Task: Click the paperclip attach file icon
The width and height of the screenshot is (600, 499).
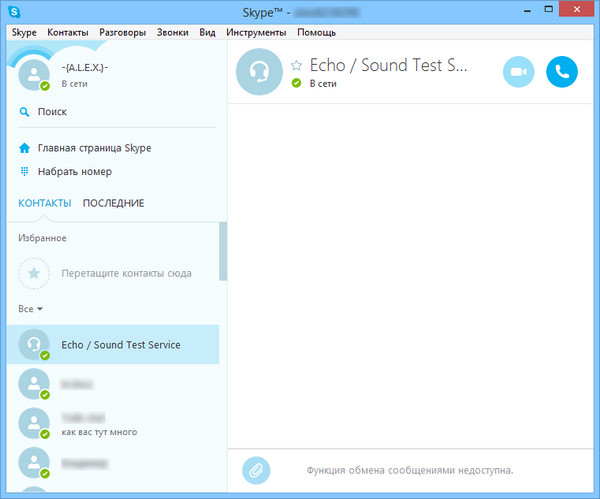Action: (x=257, y=468)
